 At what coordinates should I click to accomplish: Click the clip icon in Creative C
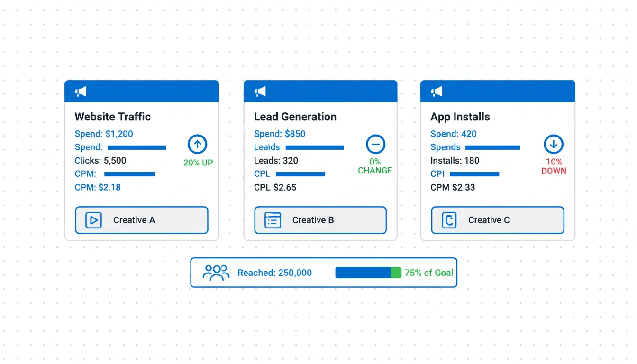pos(449,220)
